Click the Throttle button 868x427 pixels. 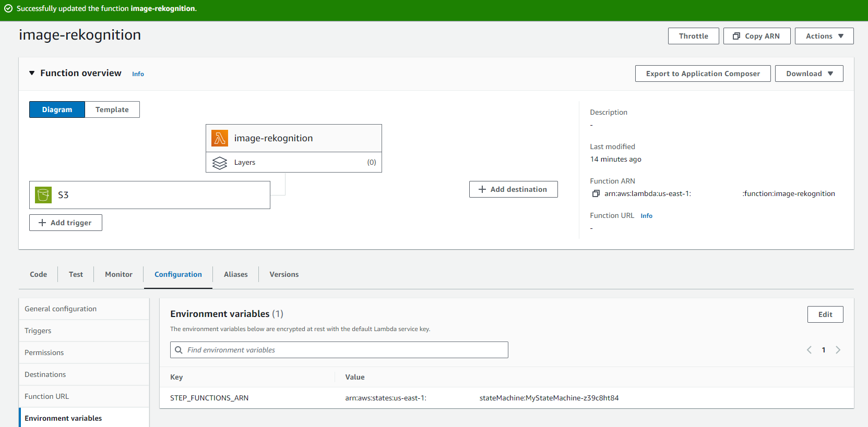pos(693,36)
